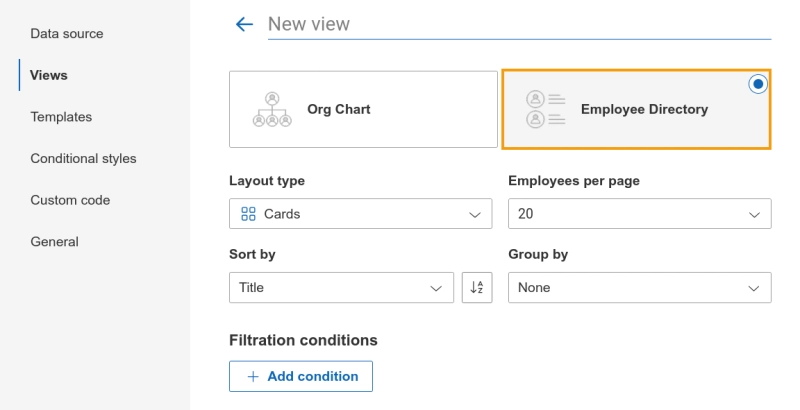Click the Group by label
This screenshot has width=800, height=410.
(x=538, y=254)
